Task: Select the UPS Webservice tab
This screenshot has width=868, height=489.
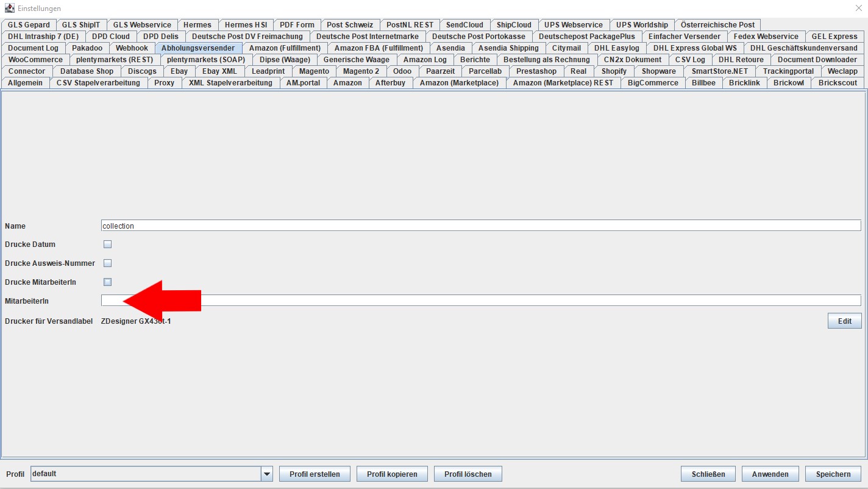Action: [x=574, y=25]
